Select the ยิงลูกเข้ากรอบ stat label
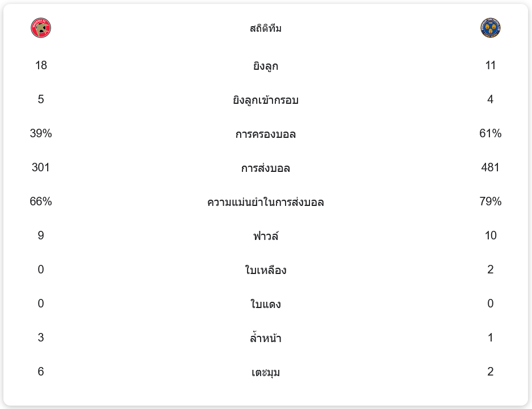The width and height of the screenshot is (532, 409). (x=266, y=100)
